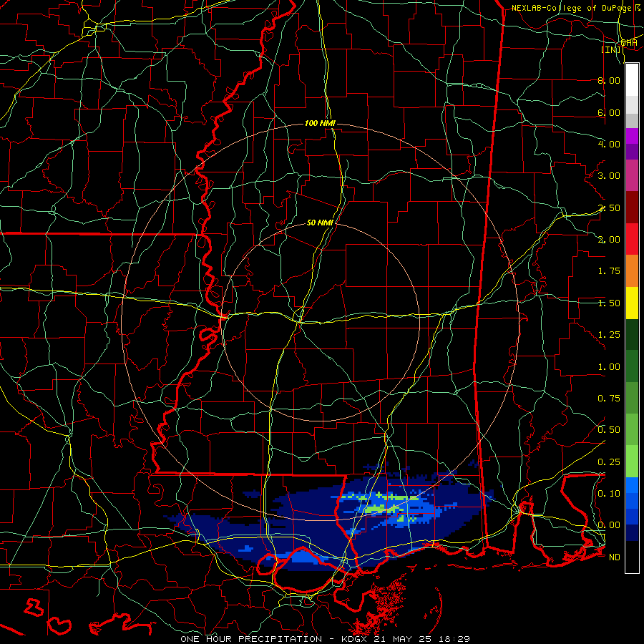Click the 0.10 legend value
Screen dimensions: 644x644
click(x=609, y=494)
